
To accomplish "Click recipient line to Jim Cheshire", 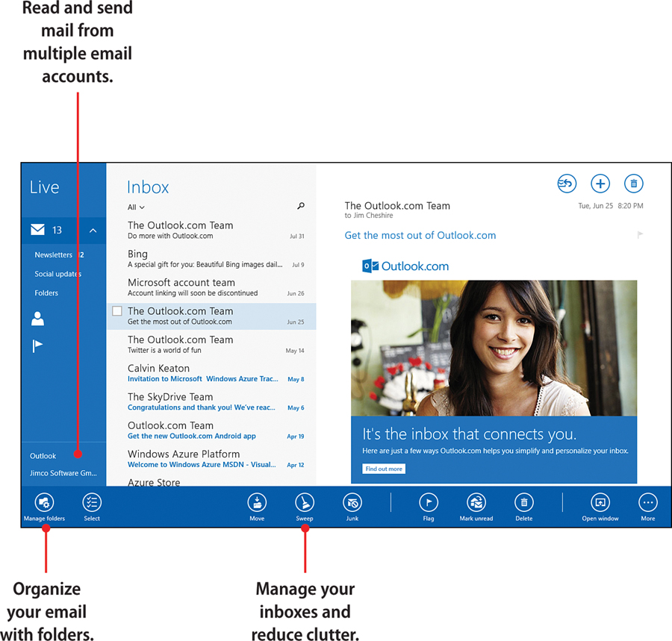I will (x=369, y=216).
